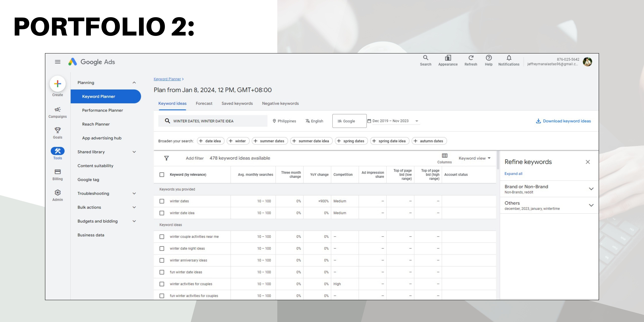Collapse the Planning section
The width and height of the screenshot is (644, 322).
[134, 82]
